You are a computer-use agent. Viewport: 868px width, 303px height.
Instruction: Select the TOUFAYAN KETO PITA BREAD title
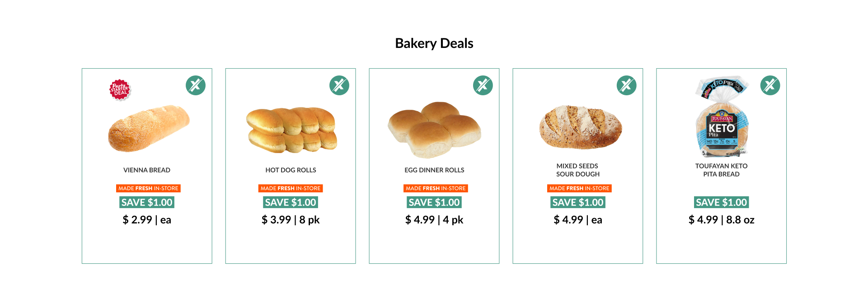pos(722,170)
